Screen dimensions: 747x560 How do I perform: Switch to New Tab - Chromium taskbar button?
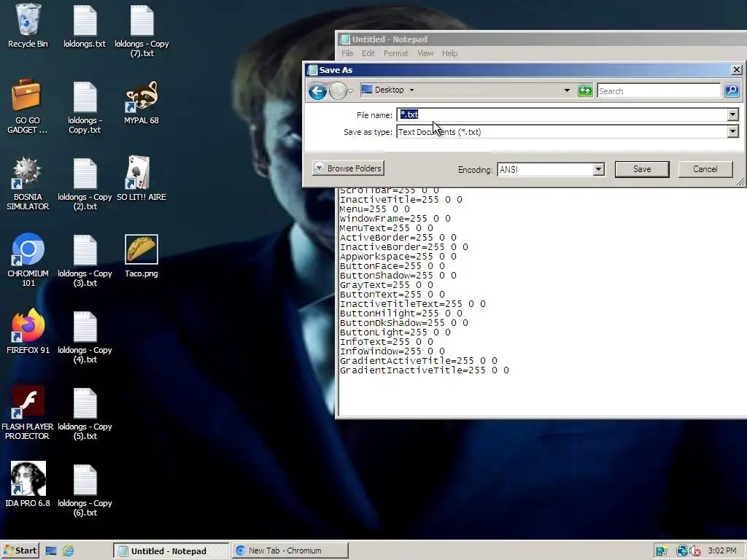(x=290, y=551)
